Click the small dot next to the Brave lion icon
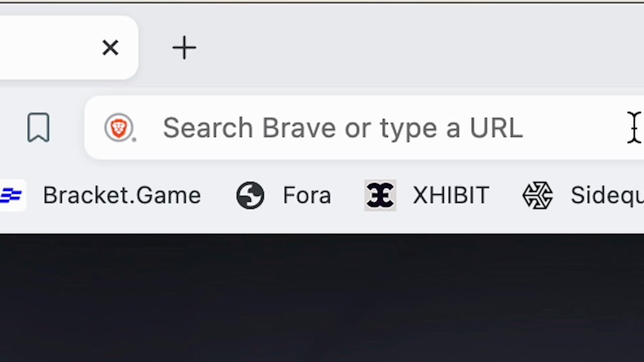 point(134,139)
